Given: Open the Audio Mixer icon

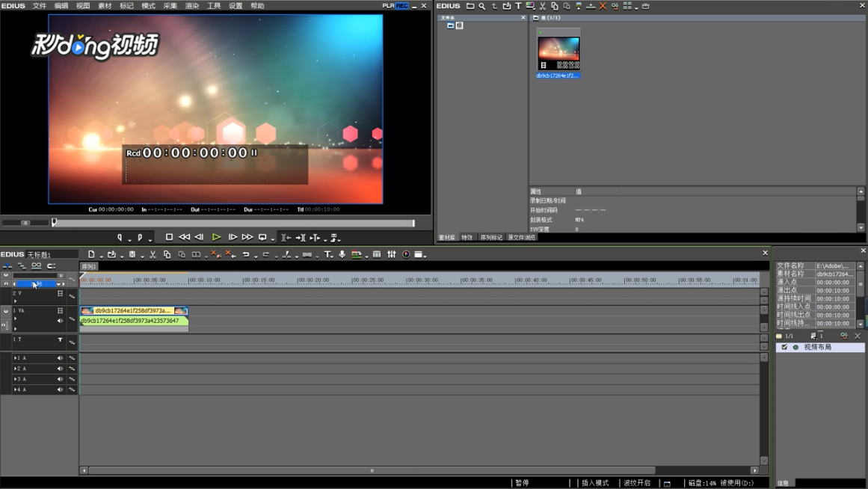Looking at the screenshot, I should [391, 254].
